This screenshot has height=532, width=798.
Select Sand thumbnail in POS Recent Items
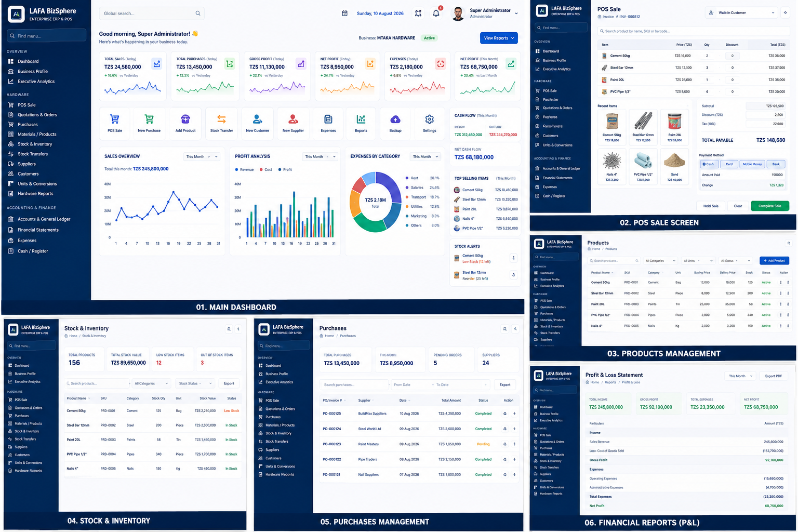[x=674, y=166]
